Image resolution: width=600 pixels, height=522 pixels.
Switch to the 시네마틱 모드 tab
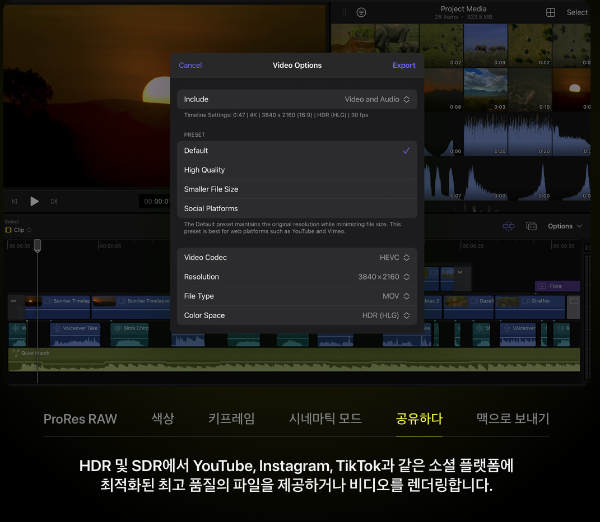[325, 418]
